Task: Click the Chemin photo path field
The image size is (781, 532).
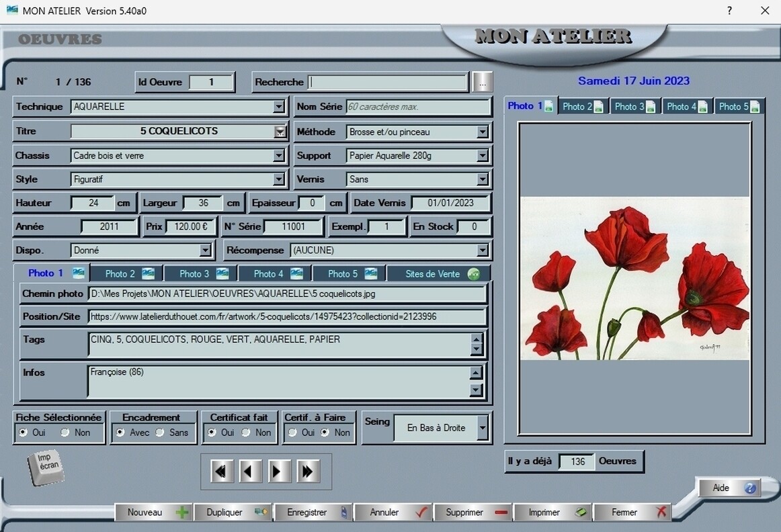Action: pos(288,294)
